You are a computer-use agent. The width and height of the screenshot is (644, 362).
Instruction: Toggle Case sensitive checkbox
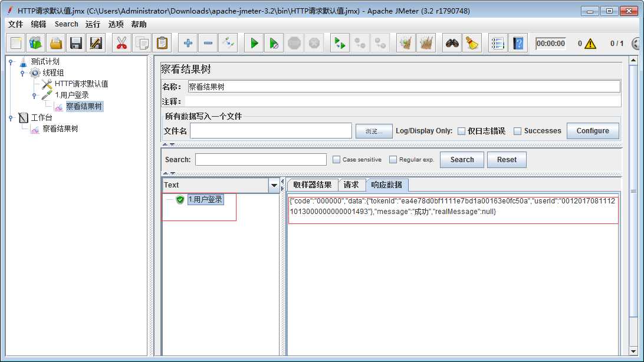[336, 160]
